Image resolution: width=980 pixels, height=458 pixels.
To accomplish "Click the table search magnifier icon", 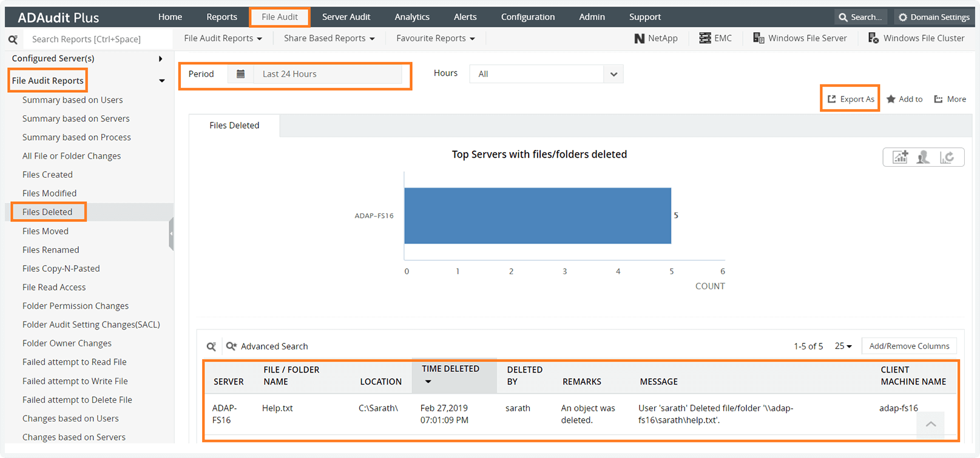I will pos(211,346).
